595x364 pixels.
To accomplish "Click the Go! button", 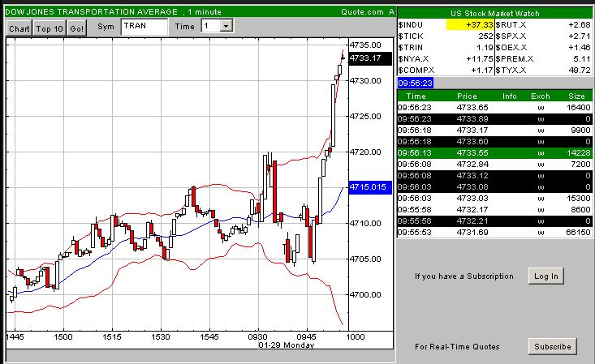I will [x=76, y=28].
